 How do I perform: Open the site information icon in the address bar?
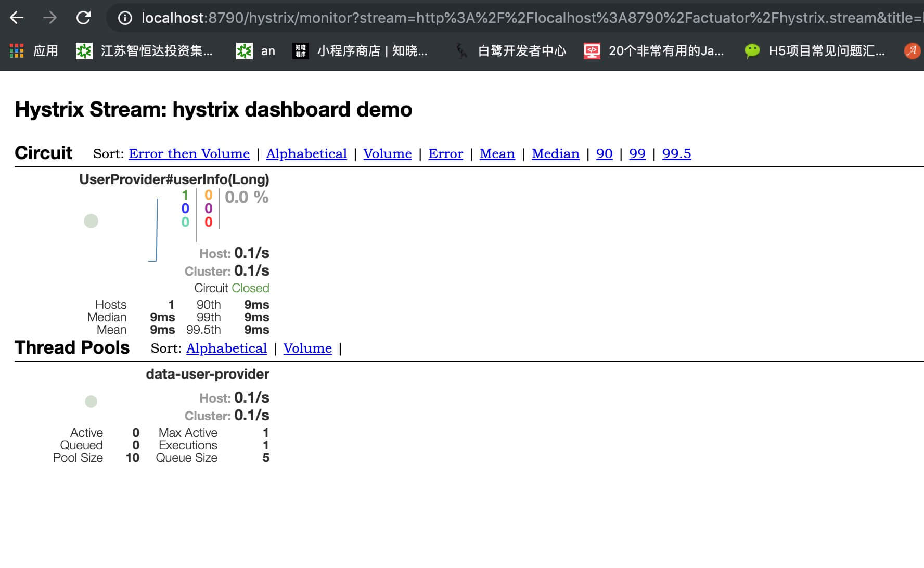[125, 18]
